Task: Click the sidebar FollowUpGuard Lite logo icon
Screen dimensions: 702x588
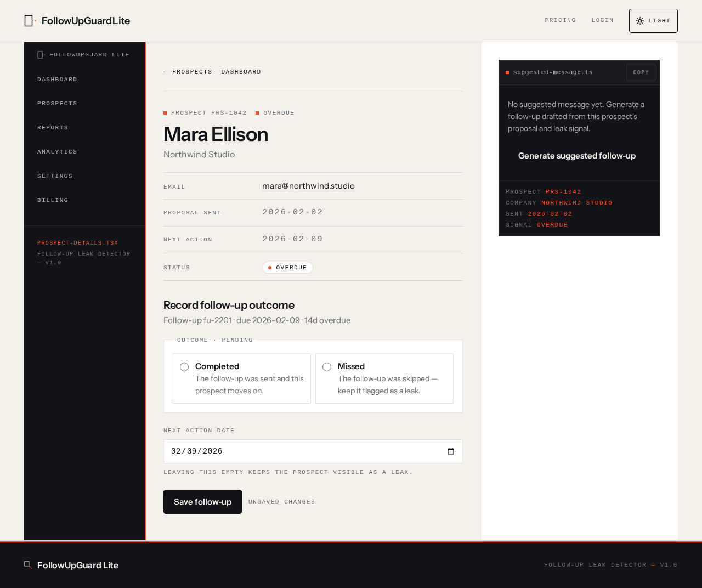Action: (x=41, y=55)
